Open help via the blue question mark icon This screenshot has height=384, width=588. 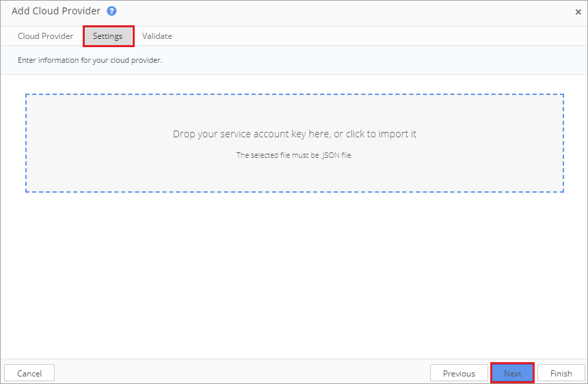[111, 11]
